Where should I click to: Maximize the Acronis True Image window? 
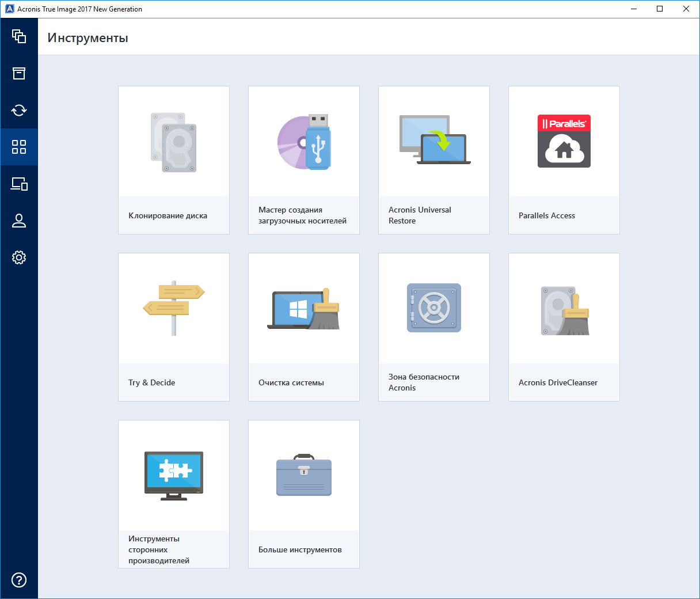660,9
